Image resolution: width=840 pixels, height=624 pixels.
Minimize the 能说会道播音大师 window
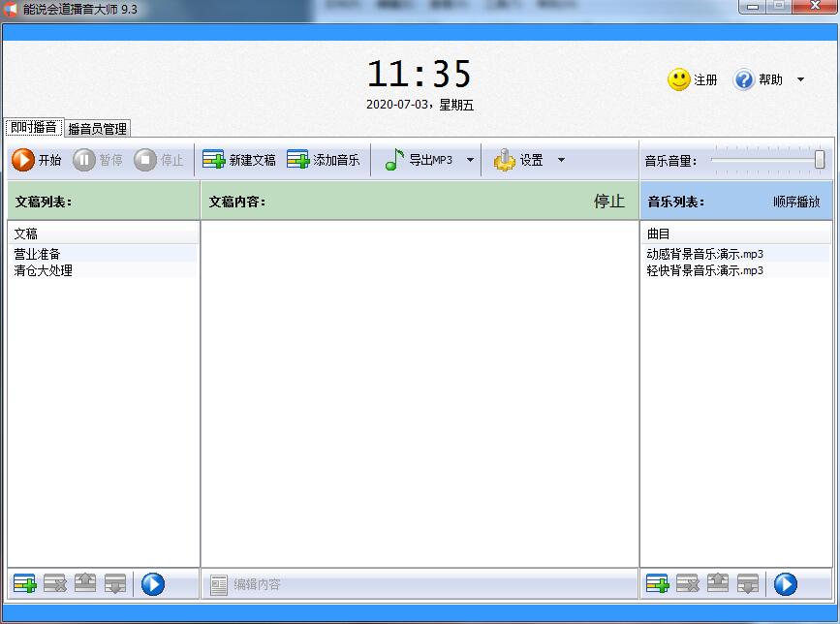752,7
